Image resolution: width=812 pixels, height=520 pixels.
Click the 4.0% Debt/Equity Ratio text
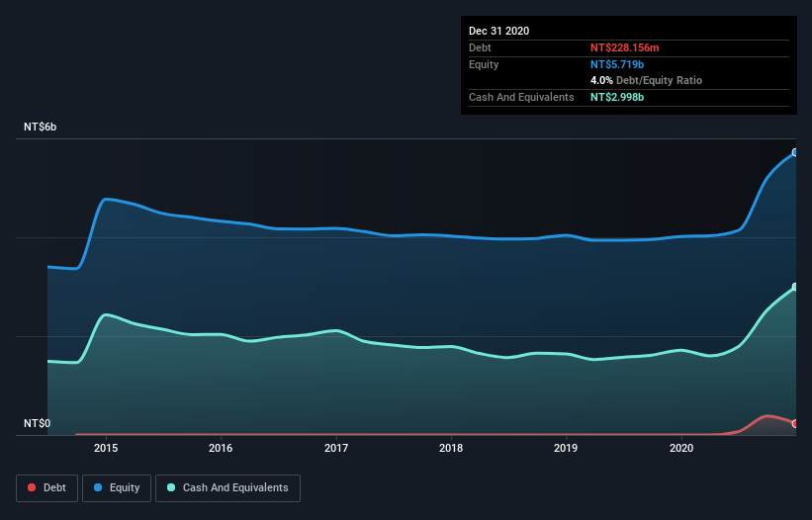pos(646,81)
